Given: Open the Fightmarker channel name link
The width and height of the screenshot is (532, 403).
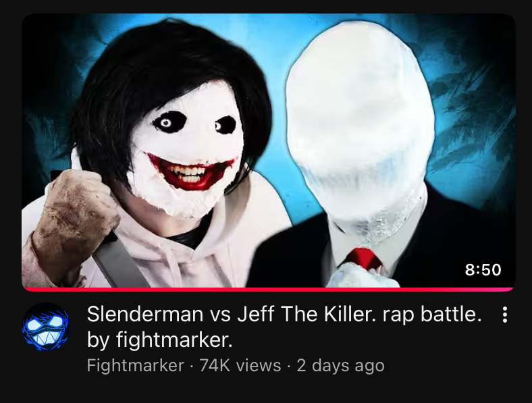Looking at the screenshot, I should coord(136,365).
